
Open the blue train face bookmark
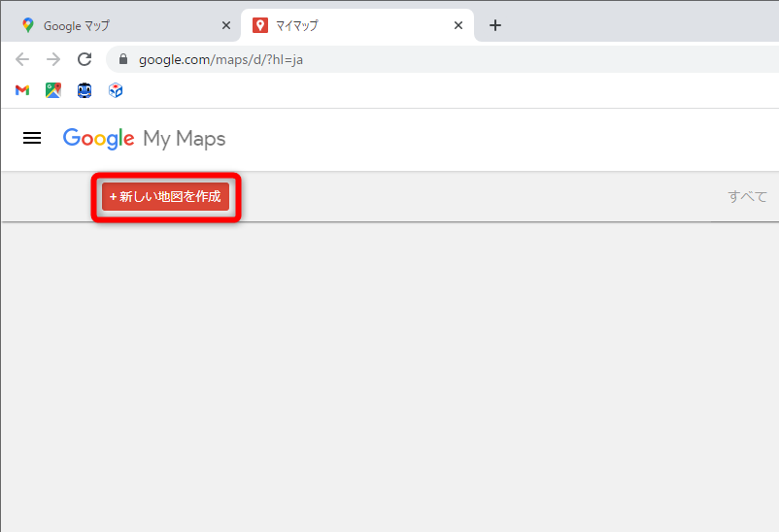click(x=85, y=90)
